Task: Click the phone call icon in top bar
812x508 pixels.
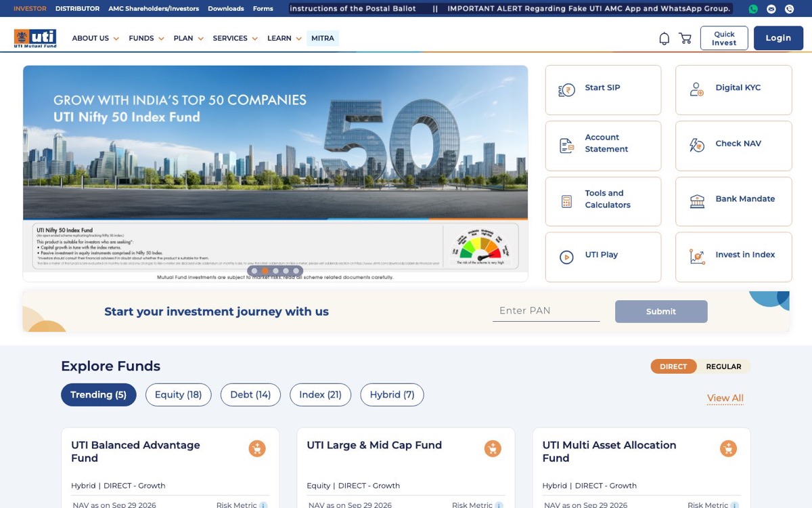Action: pyautogui.click(x=789, y=9)
